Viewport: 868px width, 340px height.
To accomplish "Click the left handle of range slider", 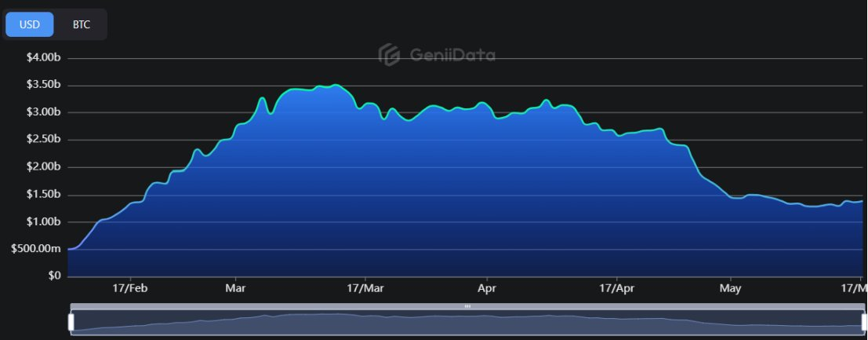I will [71, 322].
